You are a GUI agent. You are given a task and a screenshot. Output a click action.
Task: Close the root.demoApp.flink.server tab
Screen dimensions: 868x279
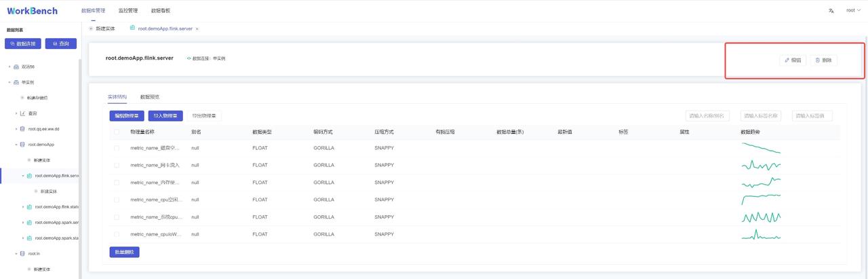point(197,29)
